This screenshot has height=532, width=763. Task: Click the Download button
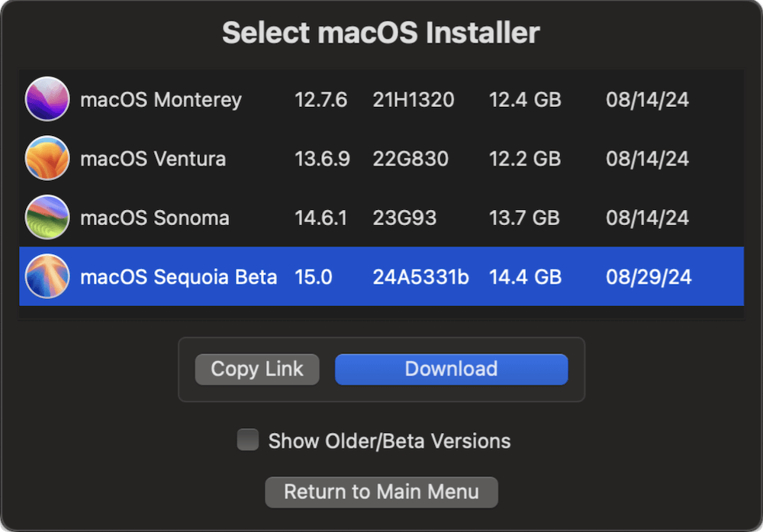tap(451, 369)
